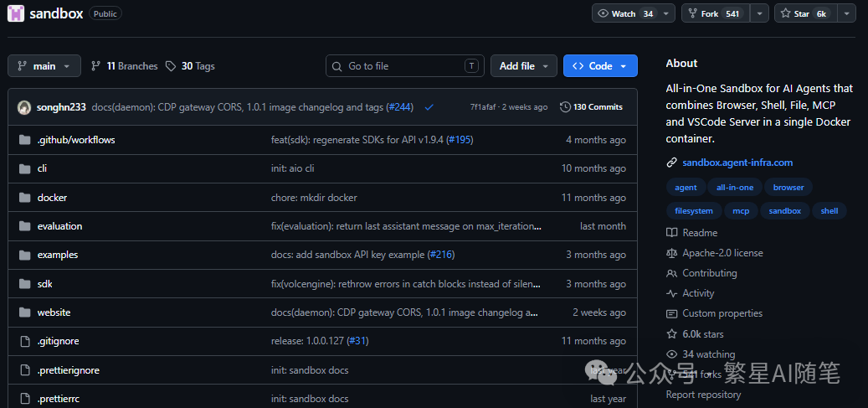Select the mcp topic tag
The image size is (868, 408).
click(x=741, y=210)
